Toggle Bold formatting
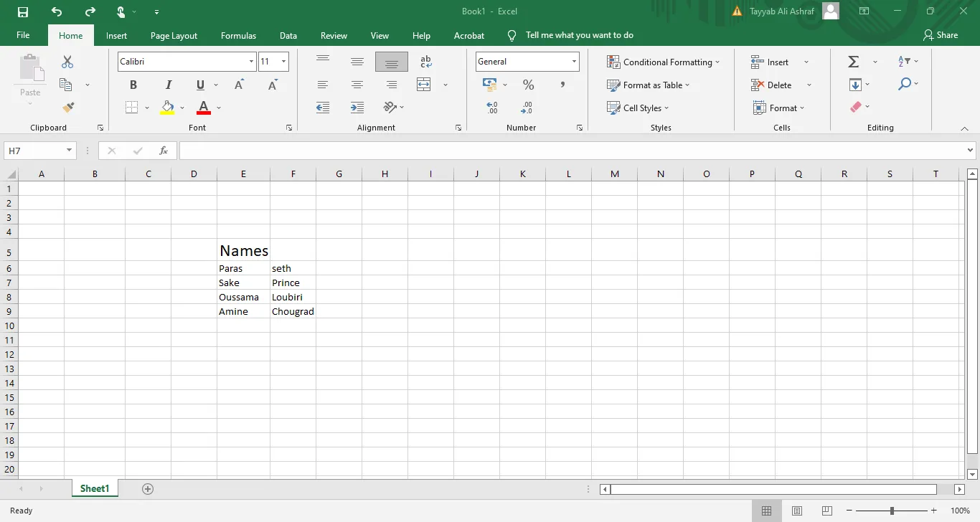980x522 pixels. 133,85
